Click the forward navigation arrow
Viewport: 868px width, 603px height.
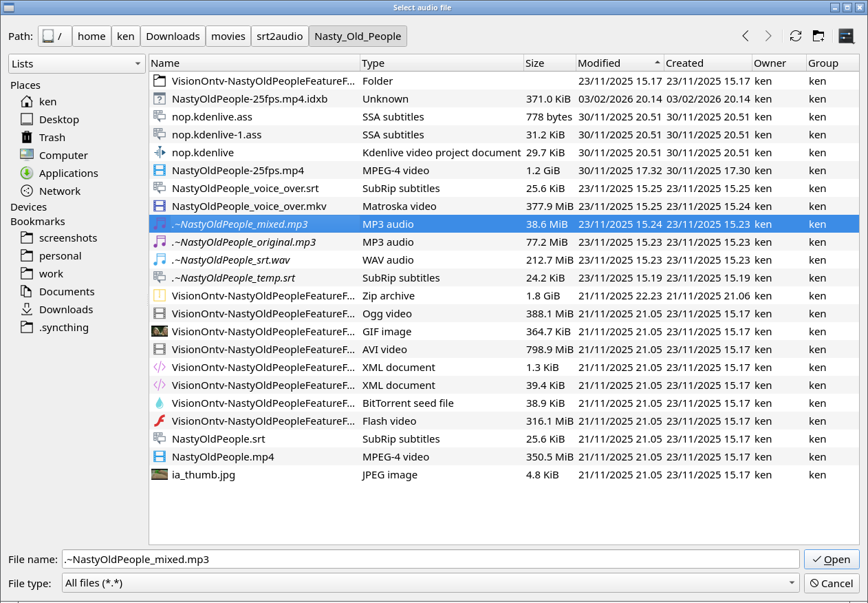pos(768,36)
